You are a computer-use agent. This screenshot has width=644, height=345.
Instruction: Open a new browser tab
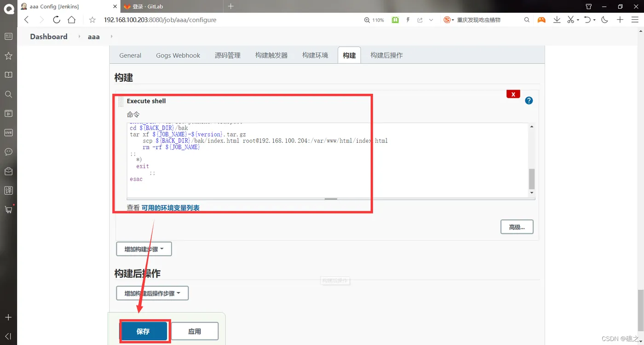(231, 6)
